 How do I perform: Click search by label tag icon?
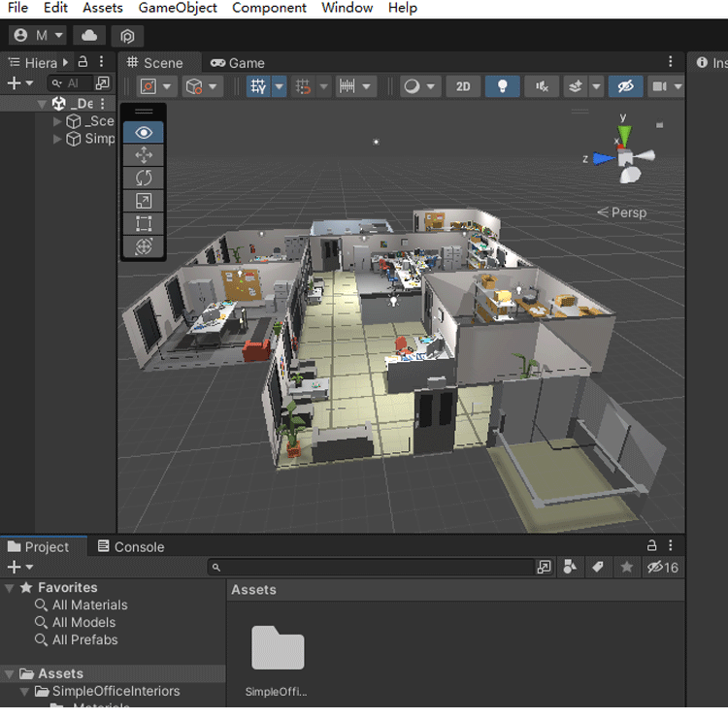(x=598, y=567)
